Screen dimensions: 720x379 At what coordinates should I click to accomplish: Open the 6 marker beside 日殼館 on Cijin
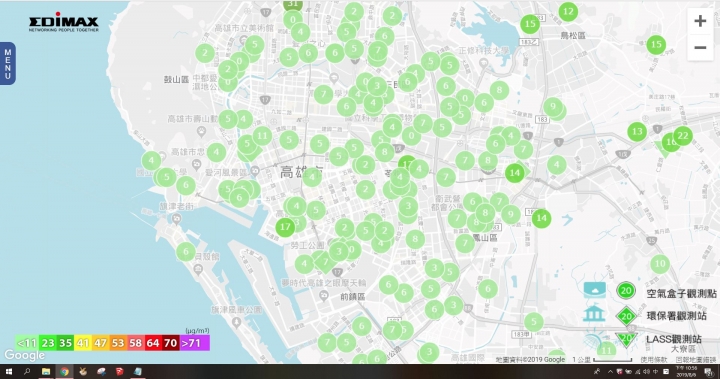click(x=186, y=251)
